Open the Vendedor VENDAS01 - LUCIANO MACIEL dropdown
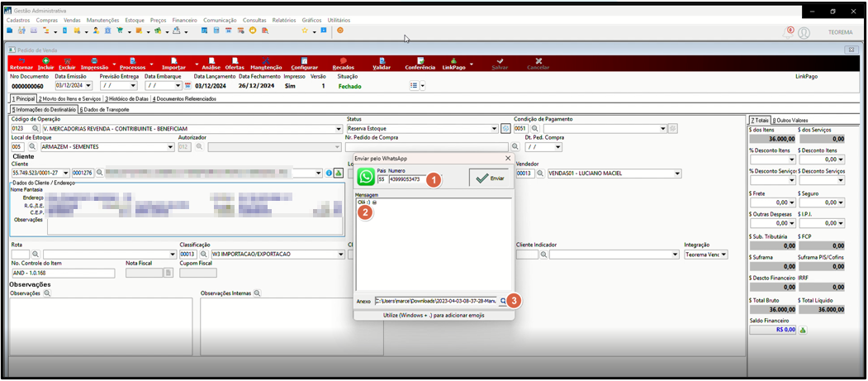Viewport: 868px width, 381px height. (x=677, y=174)
